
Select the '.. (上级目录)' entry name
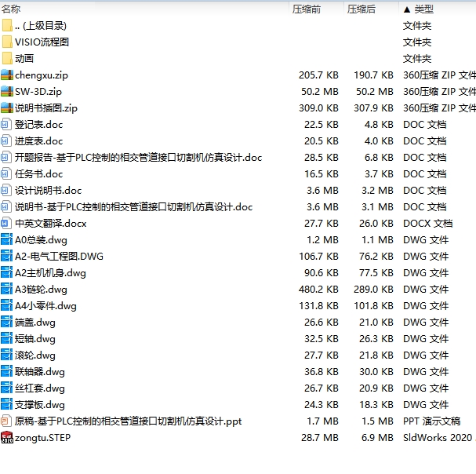(41, 26)
